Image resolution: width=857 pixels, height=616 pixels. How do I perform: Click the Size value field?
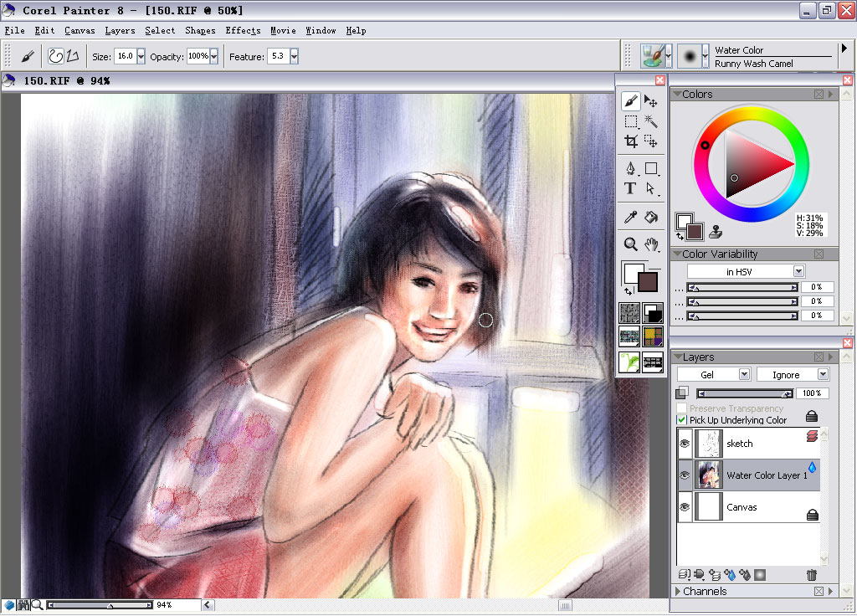click(x=126, y=56)
